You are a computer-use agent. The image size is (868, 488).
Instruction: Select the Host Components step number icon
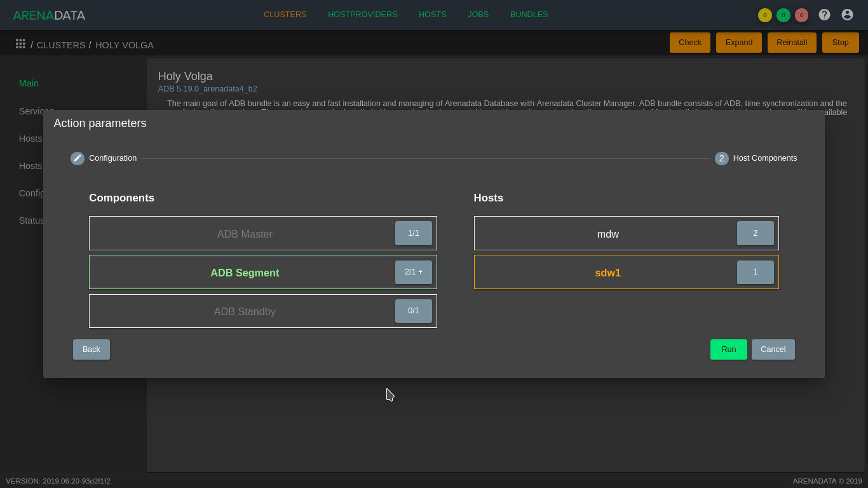(x=721, y=158)
